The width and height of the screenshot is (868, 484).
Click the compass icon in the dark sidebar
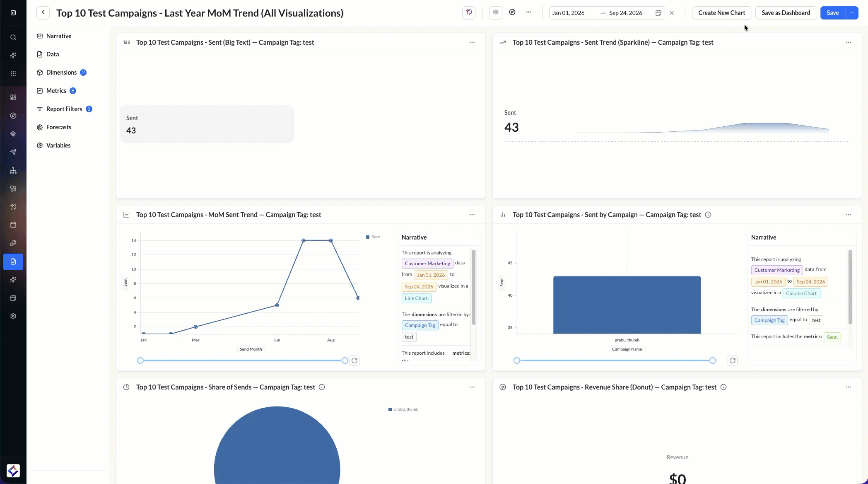(13, 116)
